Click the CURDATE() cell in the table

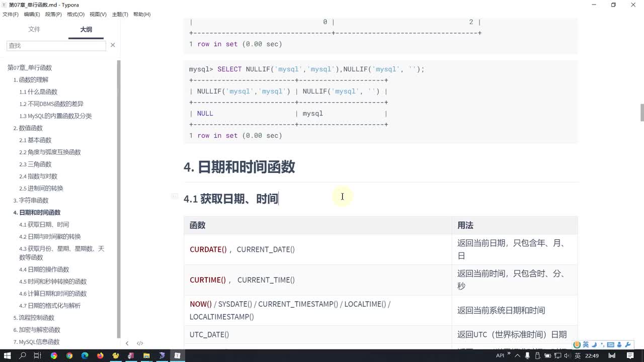pos(317,249)
